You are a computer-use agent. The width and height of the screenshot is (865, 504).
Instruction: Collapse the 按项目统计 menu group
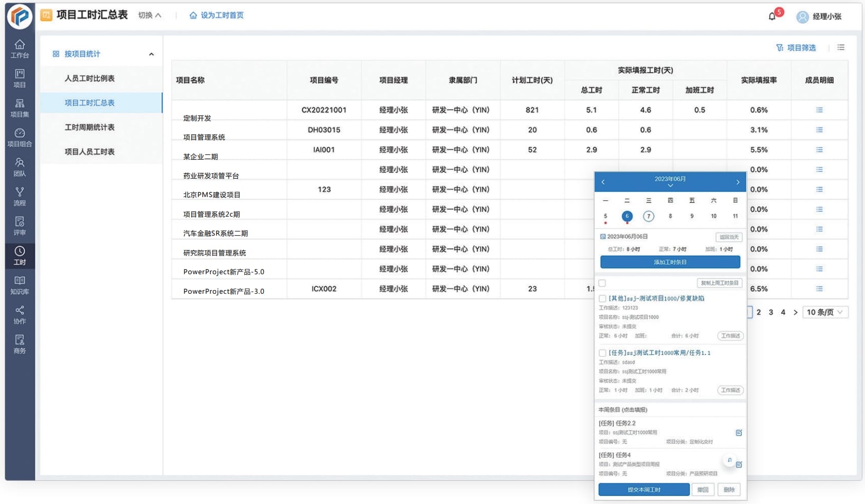tap(151, 54)
